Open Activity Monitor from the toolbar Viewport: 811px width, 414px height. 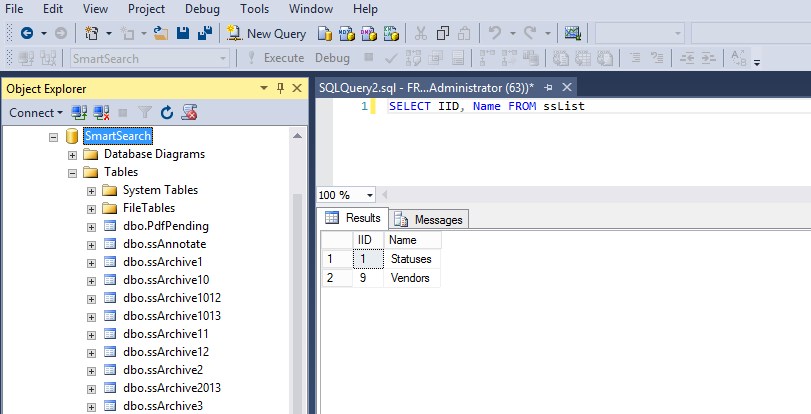[573, 34]
